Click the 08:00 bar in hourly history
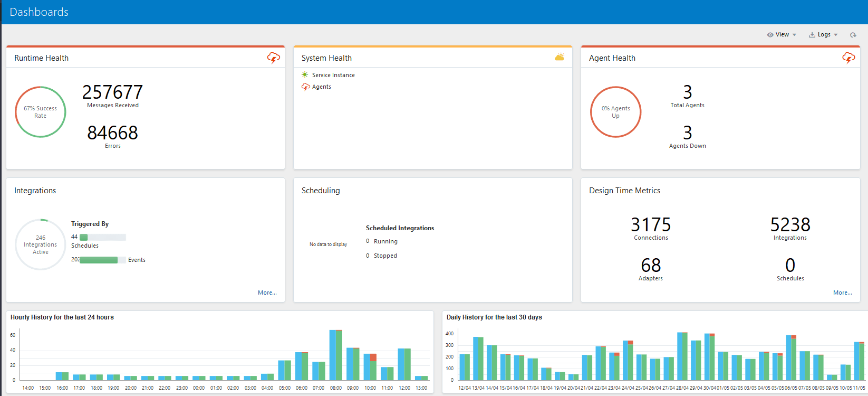 (336, 355)
